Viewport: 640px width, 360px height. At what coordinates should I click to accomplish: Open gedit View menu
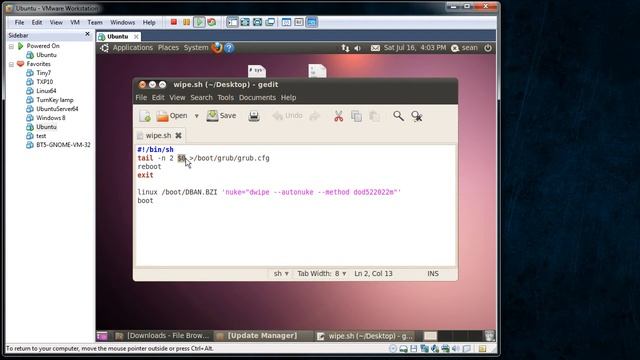pos(177,98)
